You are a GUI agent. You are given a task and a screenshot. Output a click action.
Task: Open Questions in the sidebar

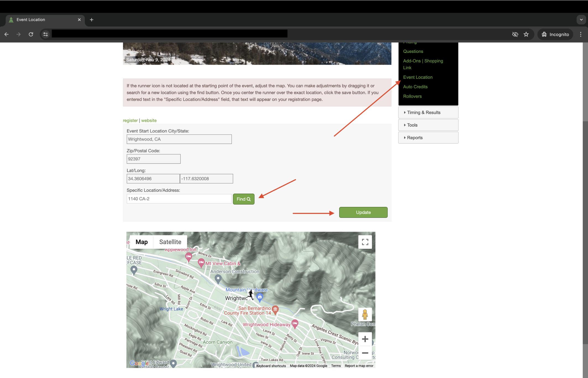coord(413,51)
